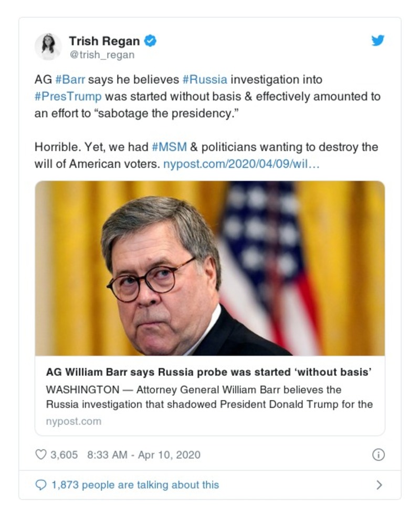Click the Trish Regan display name
This screenshot has height=516, width=420.
(104, 40)
